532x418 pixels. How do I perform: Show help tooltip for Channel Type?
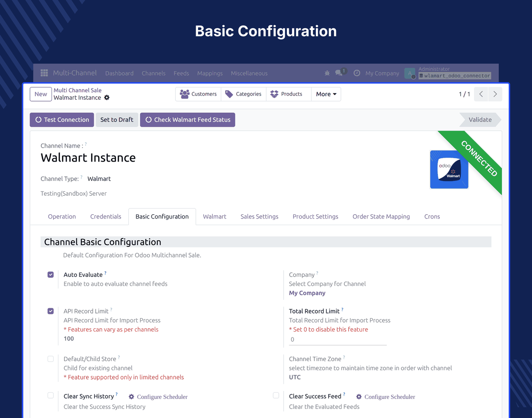(x=81, y=177)
